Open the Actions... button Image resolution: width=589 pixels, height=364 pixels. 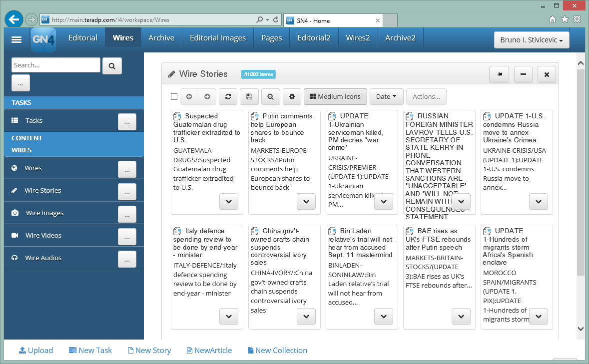tap(426, 97)
